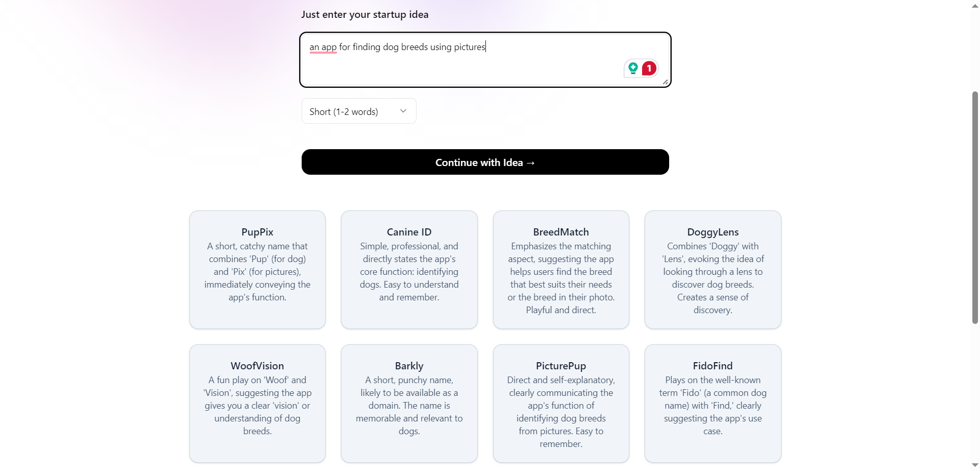The height and width of the screenshot is (471, 980).
Task: Click the scrollbar up arrow
Action: [x=975, y=5]
